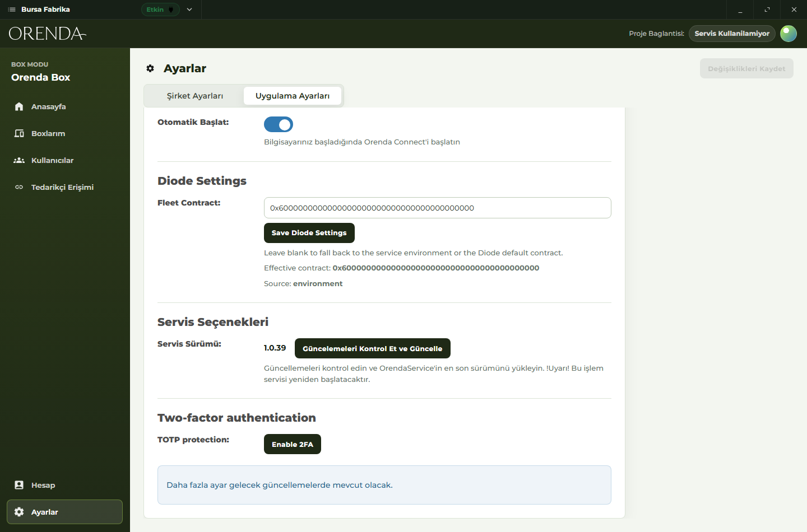Click the Servis Seçenekleri heading
Screen dimensions: 807x532
point(213,322)
